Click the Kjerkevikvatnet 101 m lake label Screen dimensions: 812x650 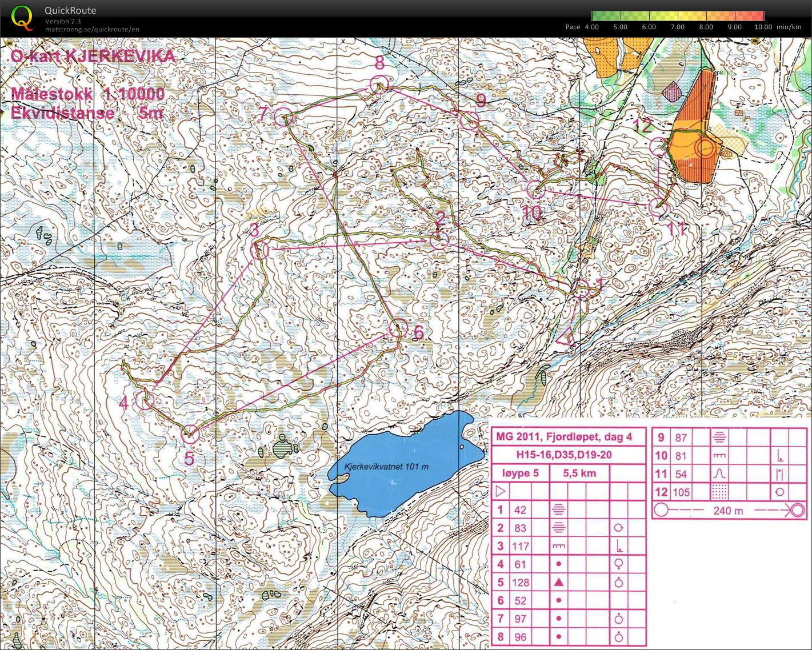pos(387,467)
